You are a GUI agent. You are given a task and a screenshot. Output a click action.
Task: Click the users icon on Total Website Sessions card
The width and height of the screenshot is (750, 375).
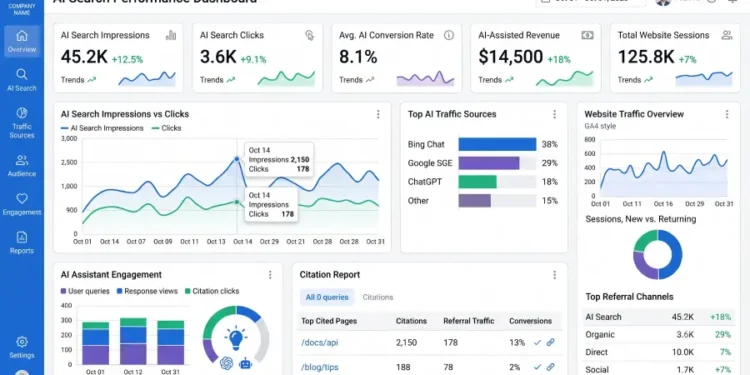point(727,35)
